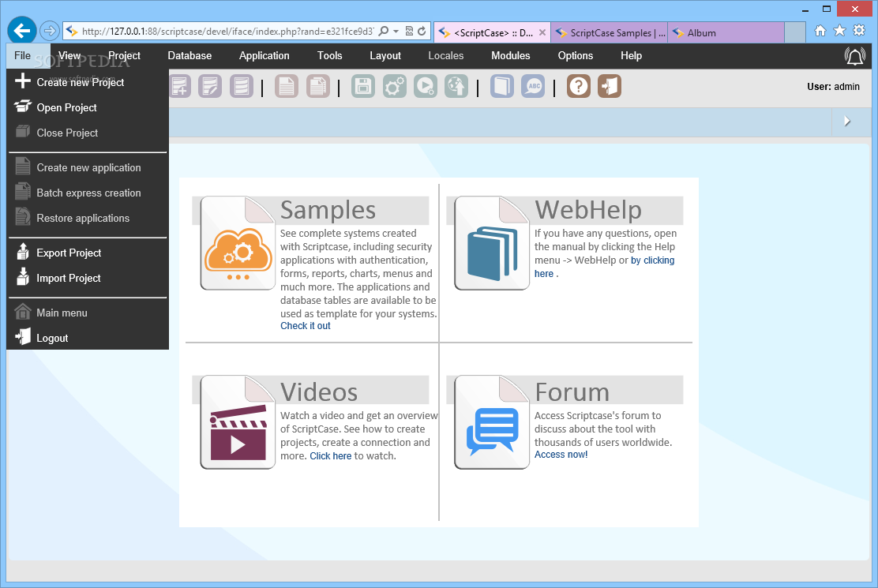Switch to the Album browser tab

tap(726, 32)
